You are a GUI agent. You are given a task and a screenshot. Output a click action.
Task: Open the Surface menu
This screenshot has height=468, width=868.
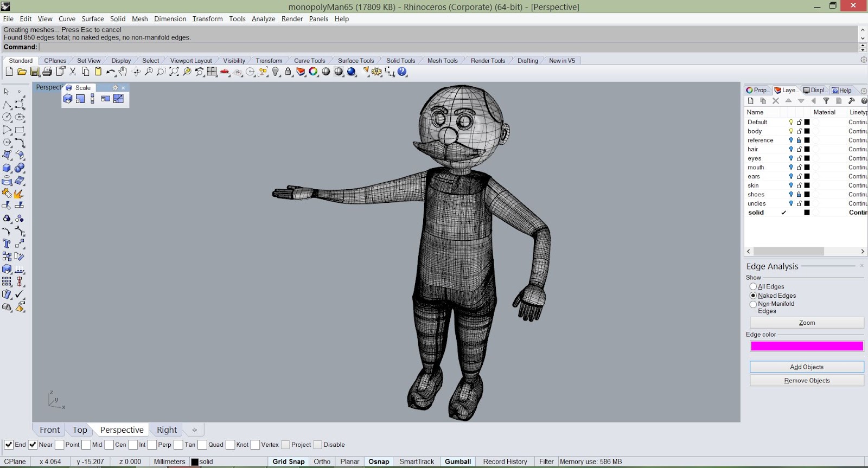pos(93,19)
